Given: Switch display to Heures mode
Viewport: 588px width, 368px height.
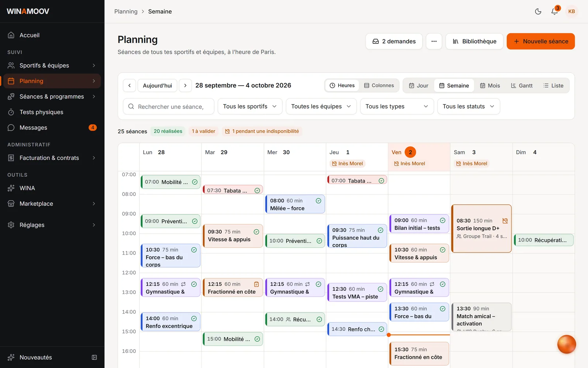Looking at the screenshot, I should 342,85.
